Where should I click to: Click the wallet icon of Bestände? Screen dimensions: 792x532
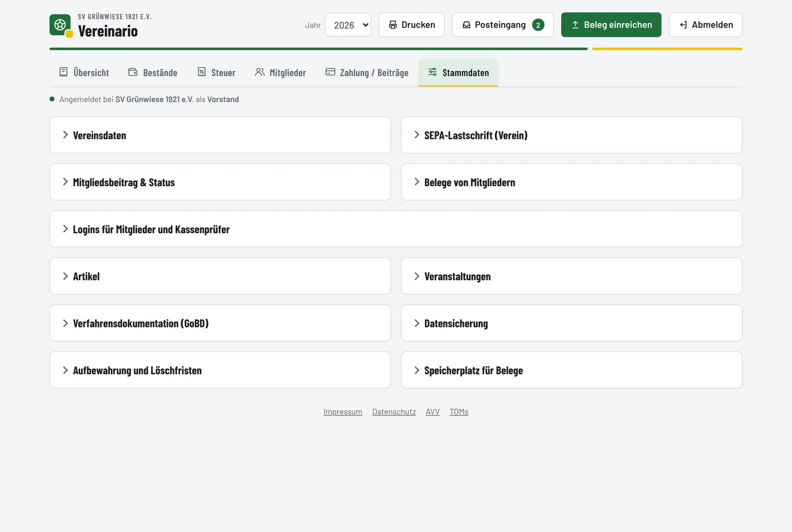click(x=133, y=72)
